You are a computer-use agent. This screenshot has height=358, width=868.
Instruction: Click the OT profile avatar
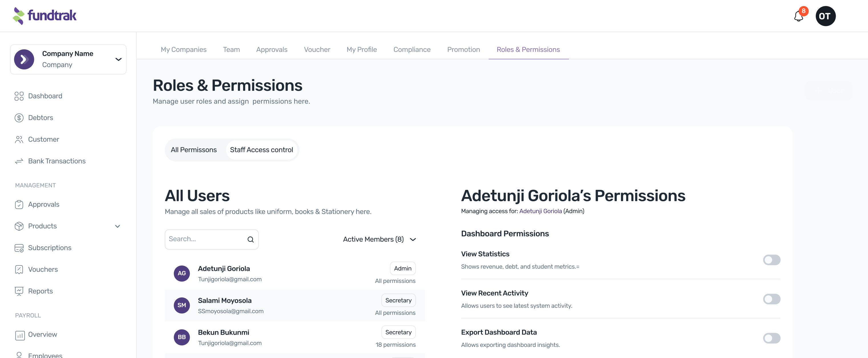tap(825, 16)
